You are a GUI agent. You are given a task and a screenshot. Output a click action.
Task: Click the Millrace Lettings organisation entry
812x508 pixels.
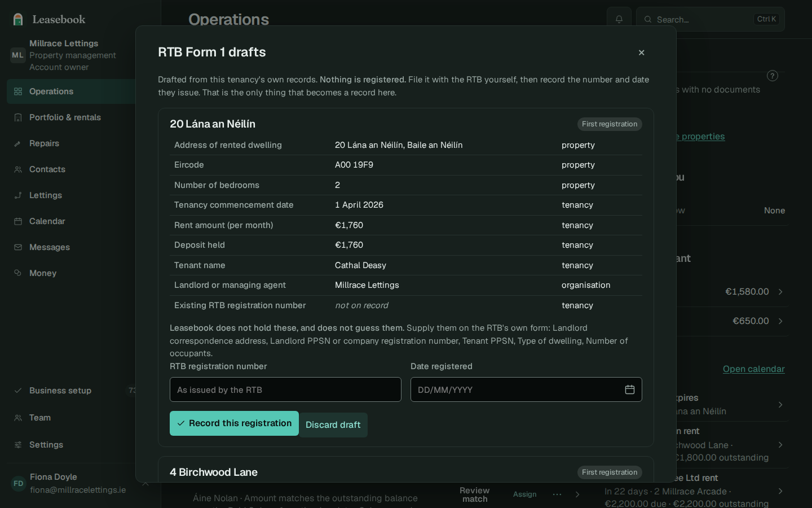coord(71,55)
